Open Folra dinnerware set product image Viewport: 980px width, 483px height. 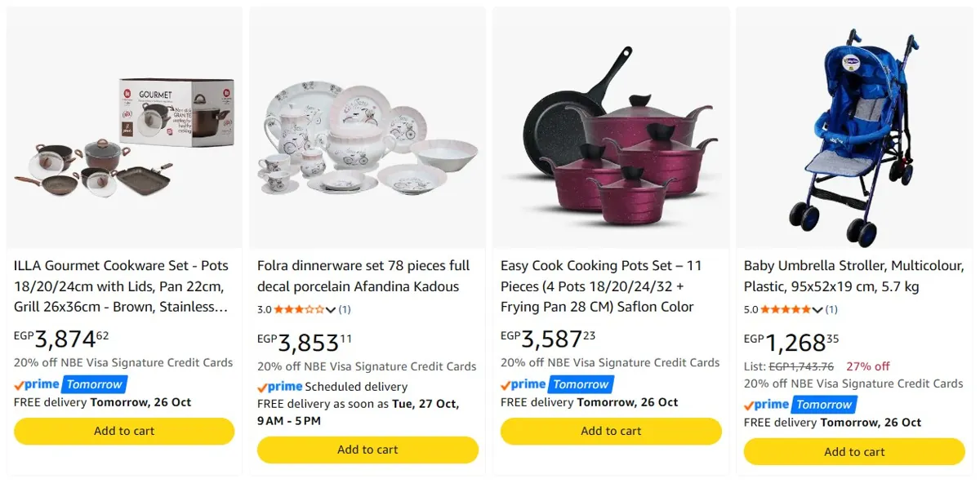(x=368, y=136)
